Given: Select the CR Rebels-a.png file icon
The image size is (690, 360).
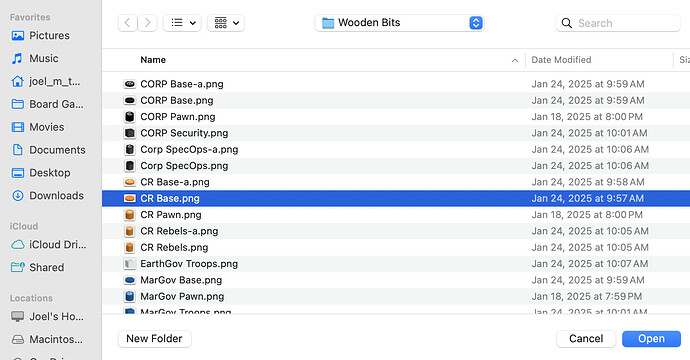Looking at the screenshot, I should 129,231.
